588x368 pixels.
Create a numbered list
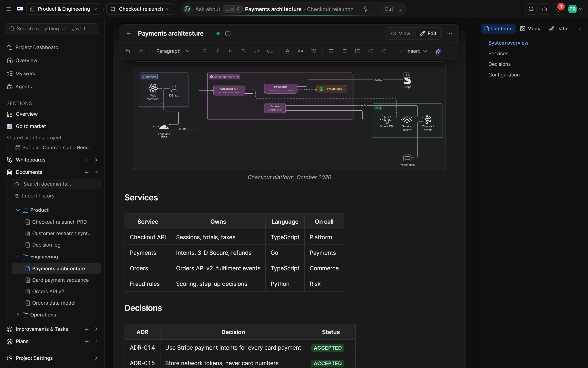[x=357, y=51]
